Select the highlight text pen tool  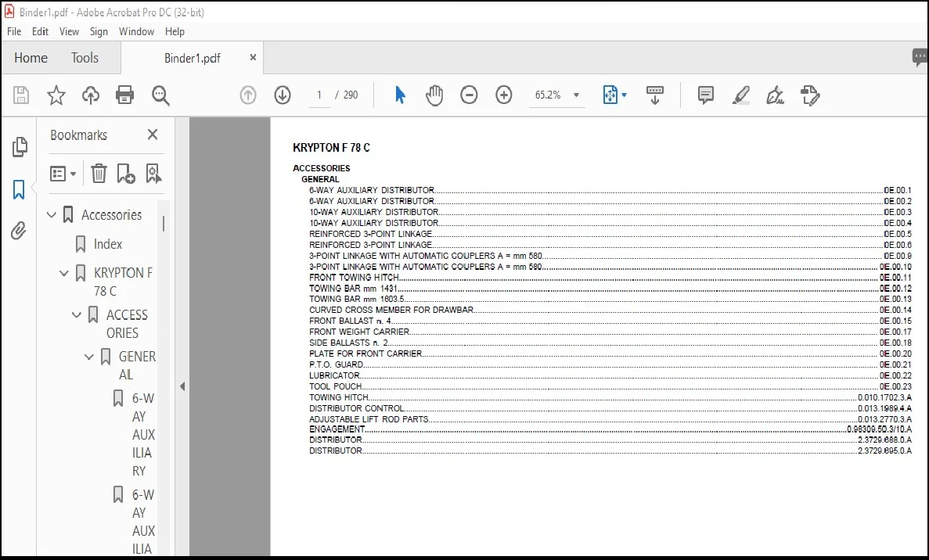(x=740, y=95)
